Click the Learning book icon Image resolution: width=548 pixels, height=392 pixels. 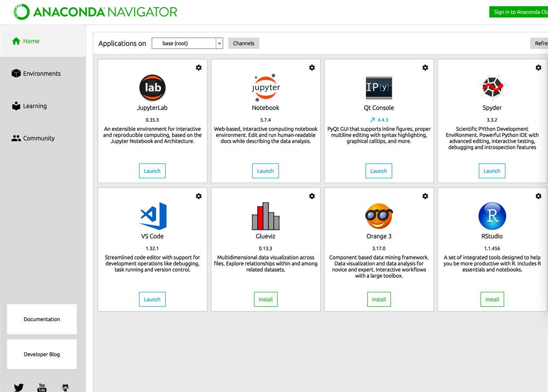point(16,106)
